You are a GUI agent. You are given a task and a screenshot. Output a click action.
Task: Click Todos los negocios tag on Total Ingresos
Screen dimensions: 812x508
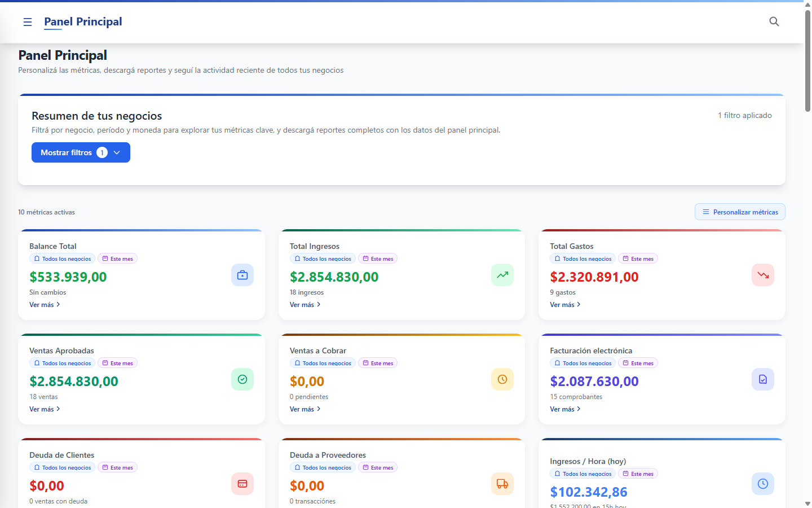[x=323, y=259]
